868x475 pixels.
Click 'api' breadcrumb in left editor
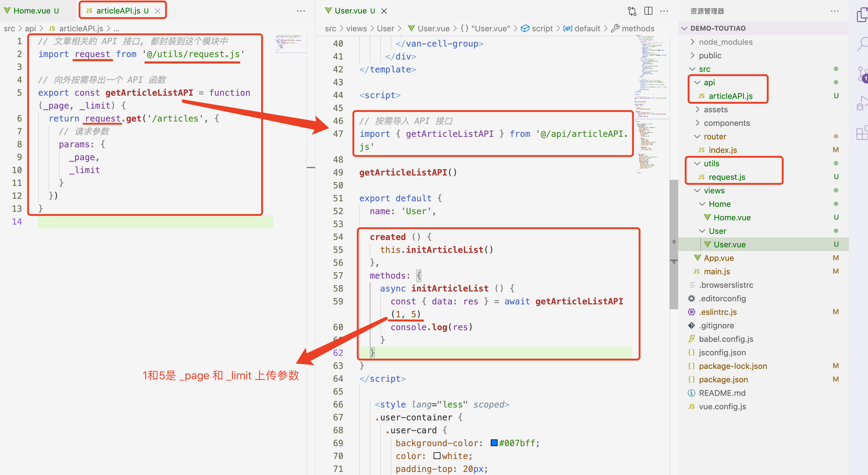[x=30, y=29]
